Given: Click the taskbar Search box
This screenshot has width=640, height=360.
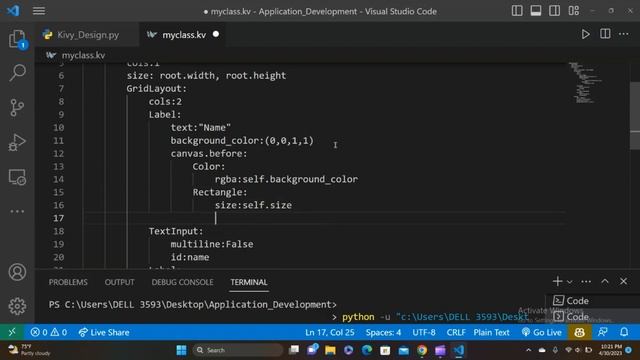Looking at the screenshot, I should pos(238,350).
